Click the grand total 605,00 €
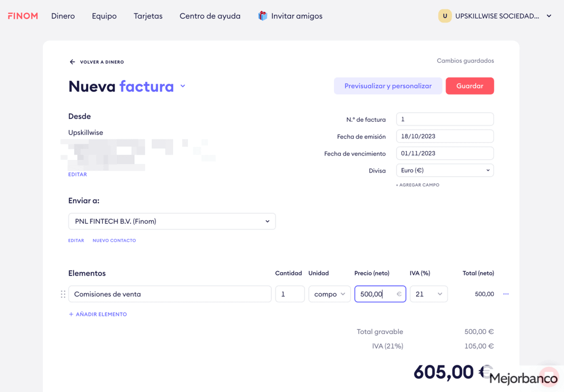Viewport: 564px width, 392px height. pos(453,372)
